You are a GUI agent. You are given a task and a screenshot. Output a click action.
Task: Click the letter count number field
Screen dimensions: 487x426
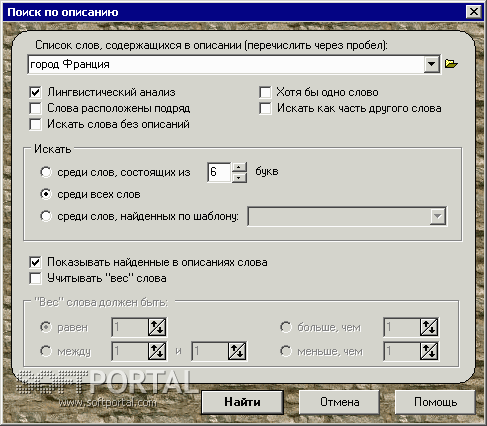pyautogui.click(x=219, y=172)
